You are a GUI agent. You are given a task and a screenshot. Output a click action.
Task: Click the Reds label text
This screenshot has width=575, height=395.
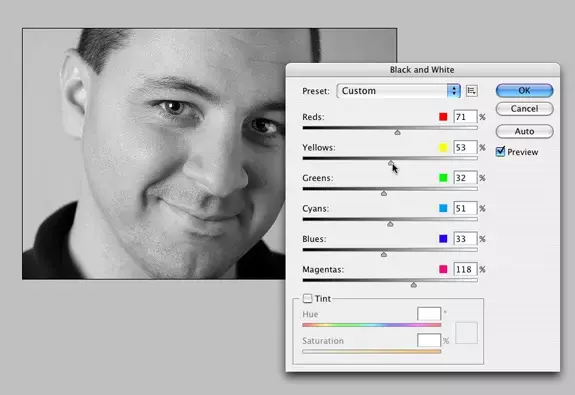(313, 117)
